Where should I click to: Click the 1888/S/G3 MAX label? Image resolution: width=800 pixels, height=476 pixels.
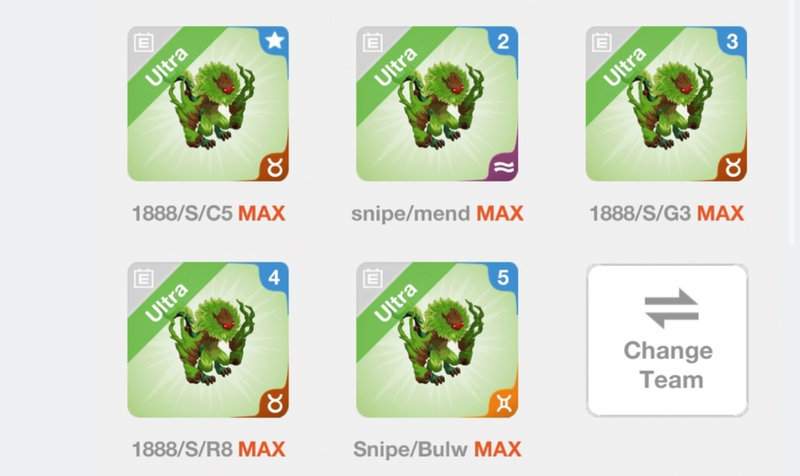[x=666, y=213]
